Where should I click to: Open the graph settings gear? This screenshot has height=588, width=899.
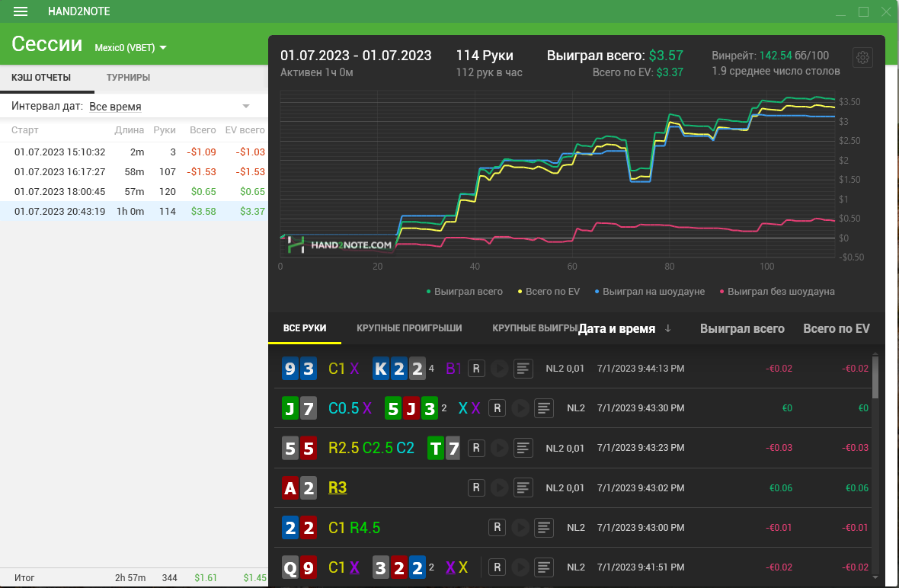863,57
